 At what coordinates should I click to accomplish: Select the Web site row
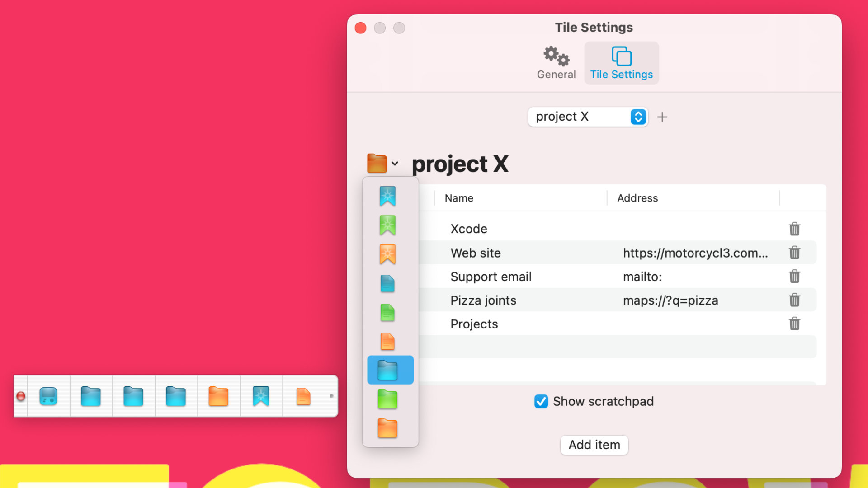tap(476, 253)
